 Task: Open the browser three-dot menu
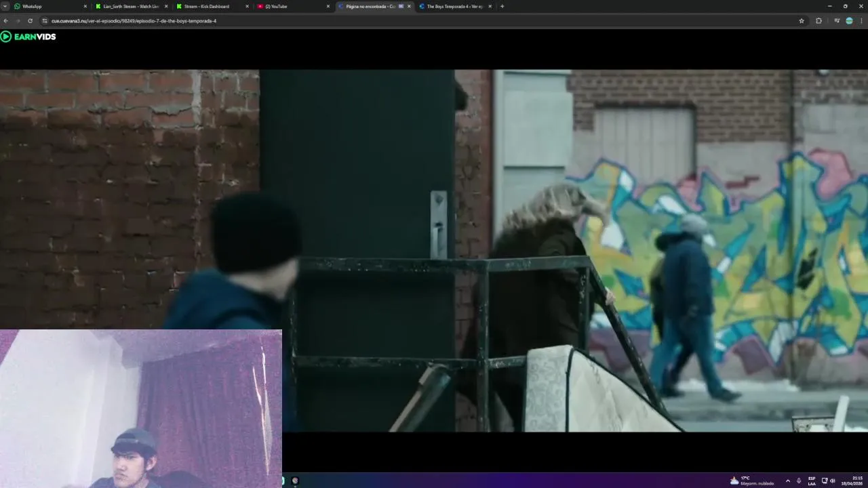click(x=861, y=21)
